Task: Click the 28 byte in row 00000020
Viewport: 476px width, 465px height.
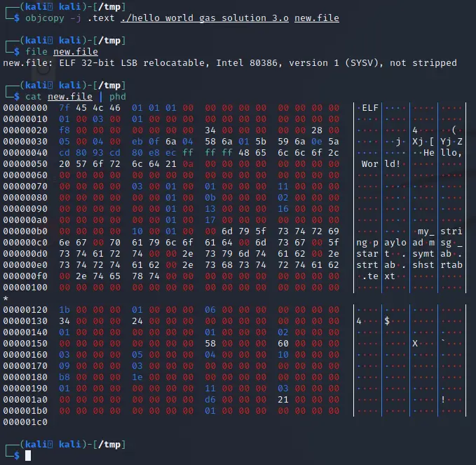Action: coord(317,130)
